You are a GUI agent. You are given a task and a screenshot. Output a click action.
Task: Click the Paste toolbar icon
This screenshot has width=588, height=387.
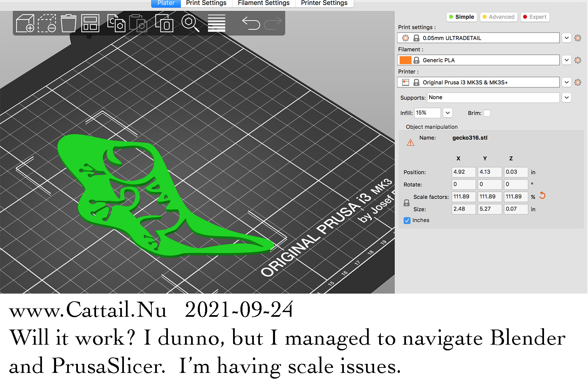138,23
